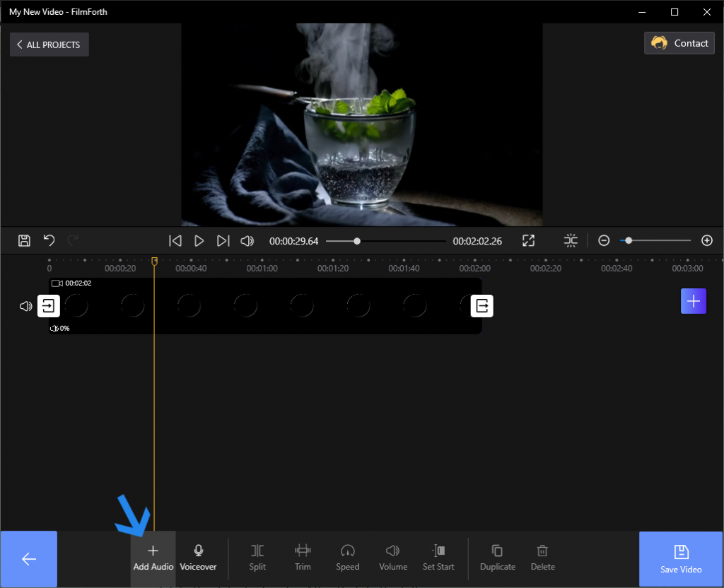The height and width of the screenshot is (588, 724).
Task: Play the video preview
Action: pos(199,241)
